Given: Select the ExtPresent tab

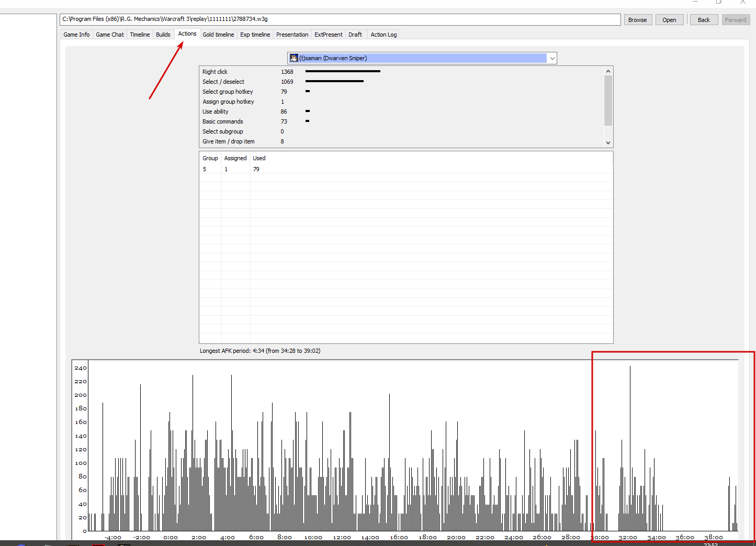Looking at the screenshot, I should tap(329, 35).
